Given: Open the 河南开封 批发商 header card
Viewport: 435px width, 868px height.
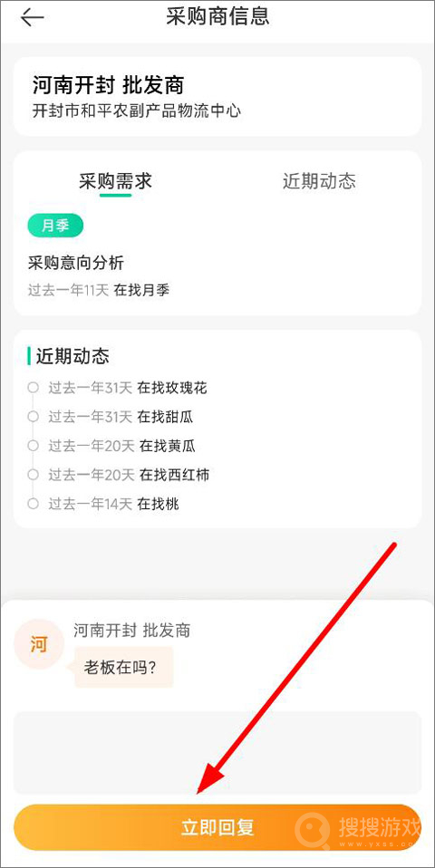Looking at the screenshot, I should (217, 96).
